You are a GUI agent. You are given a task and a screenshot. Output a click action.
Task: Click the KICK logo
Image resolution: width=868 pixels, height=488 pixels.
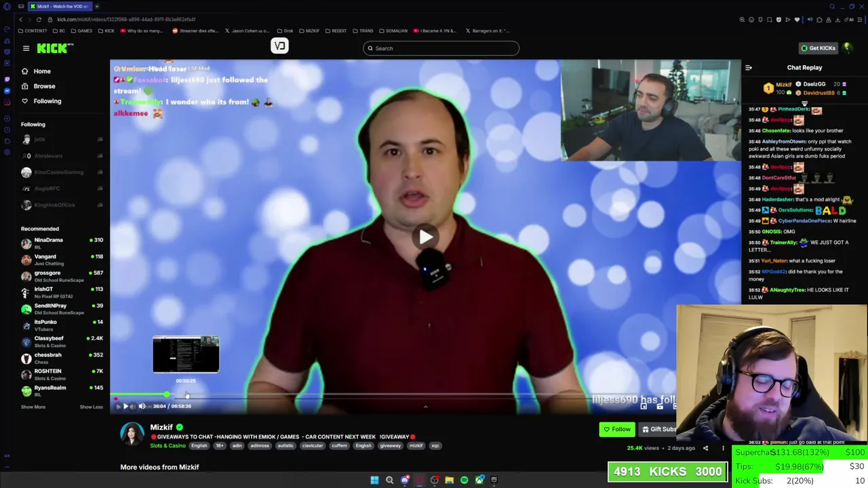55,47
